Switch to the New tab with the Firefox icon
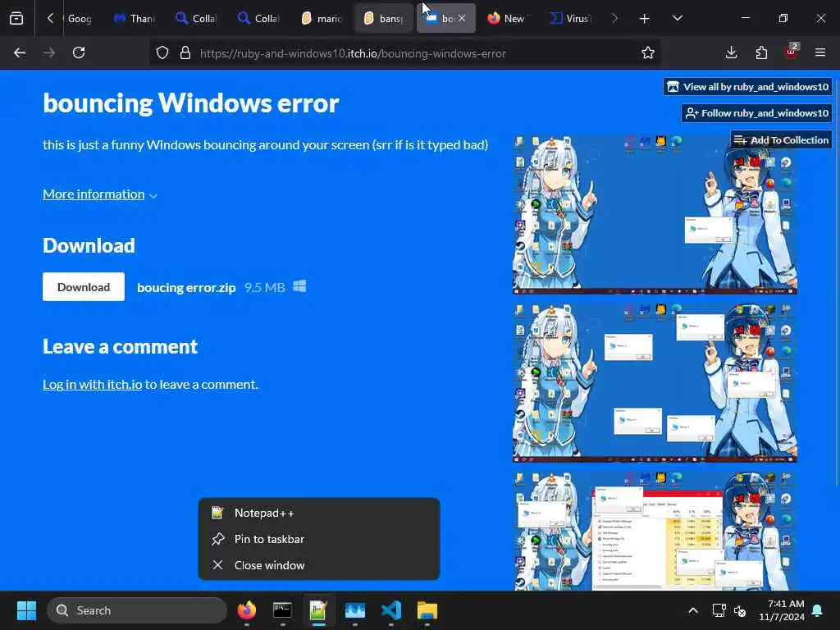840x630 pixels. click(x=506, y=18)
